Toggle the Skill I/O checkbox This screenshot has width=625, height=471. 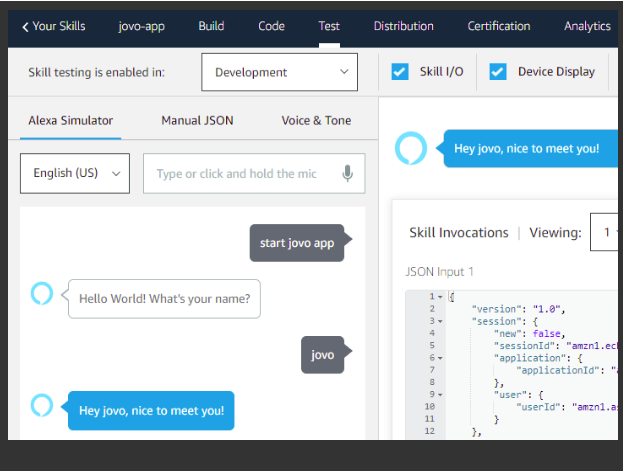point(400,72)
